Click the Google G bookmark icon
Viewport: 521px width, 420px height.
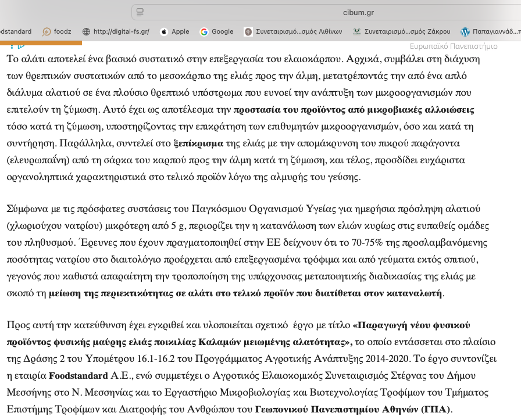pyautogui.click(x=204, y=32)
